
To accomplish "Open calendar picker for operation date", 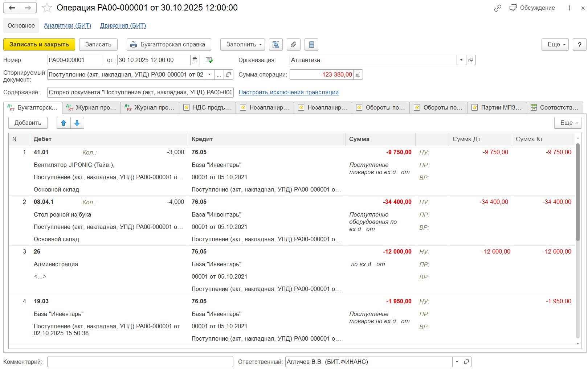I will coord(195,60).
